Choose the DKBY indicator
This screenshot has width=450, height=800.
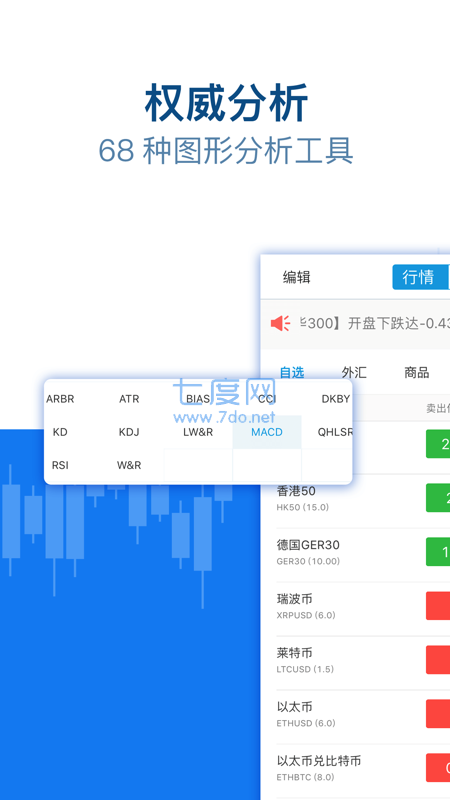pyautogui.click(x=335, y=399)
